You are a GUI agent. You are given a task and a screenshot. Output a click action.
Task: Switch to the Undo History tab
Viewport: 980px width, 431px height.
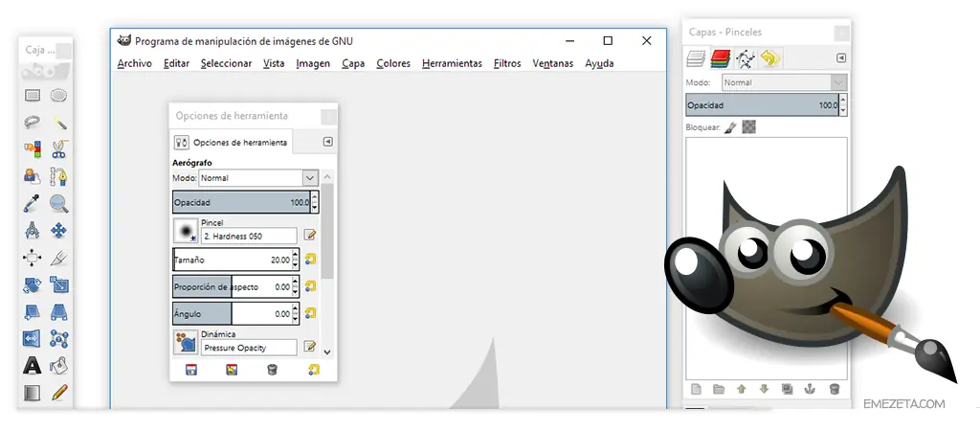click(x=770, y=58)
